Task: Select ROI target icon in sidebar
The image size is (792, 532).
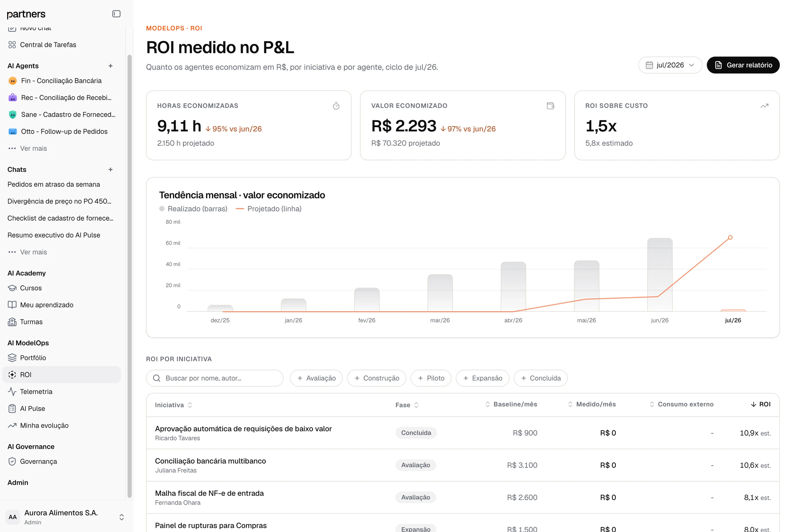Action: (x=12, y=375)
